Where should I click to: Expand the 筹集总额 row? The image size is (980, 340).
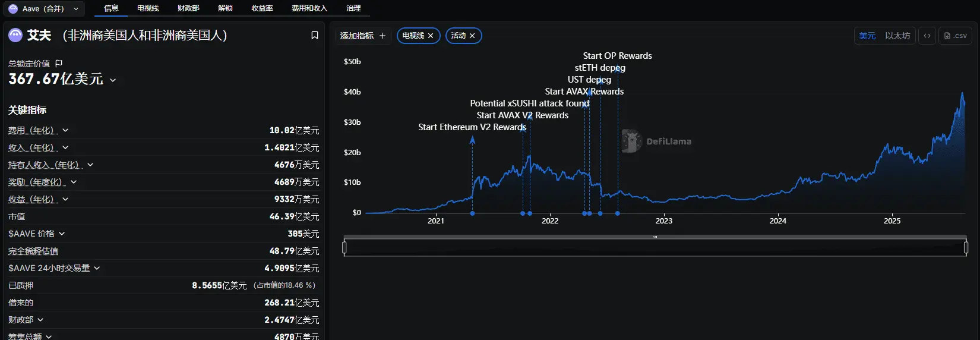[x=49, y=336]
